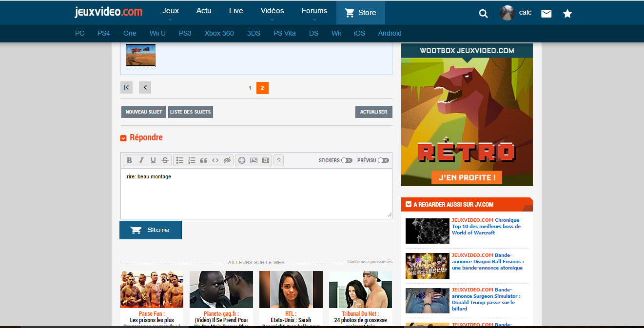The width and height of the screenshot is (644, 328).
Task: Click the calc user avatar
Action: [x=507, y=13]
